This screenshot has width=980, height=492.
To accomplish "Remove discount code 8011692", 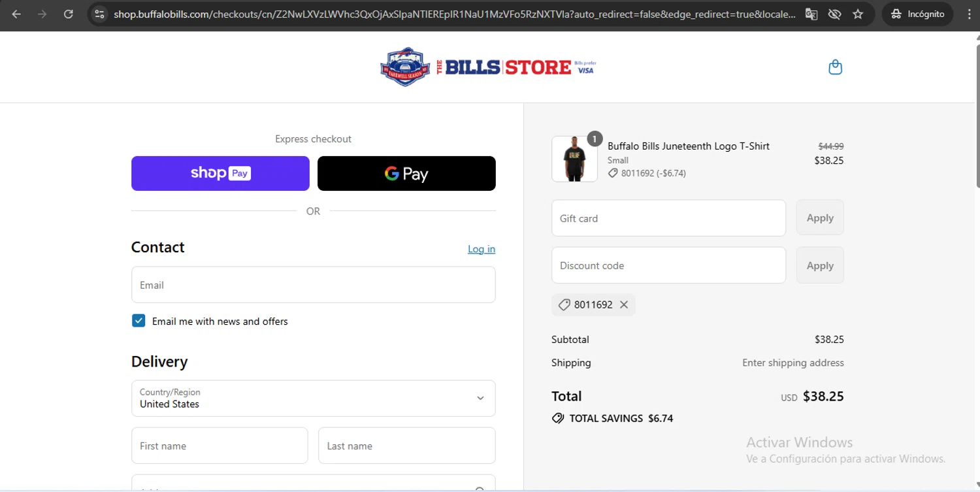I will pyautogui.click(x=624, y=304).
